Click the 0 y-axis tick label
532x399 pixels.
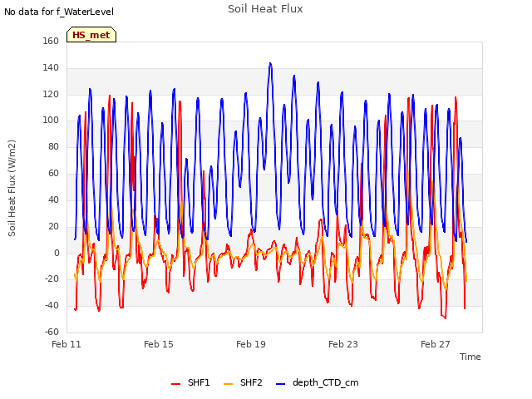point(57,253)
